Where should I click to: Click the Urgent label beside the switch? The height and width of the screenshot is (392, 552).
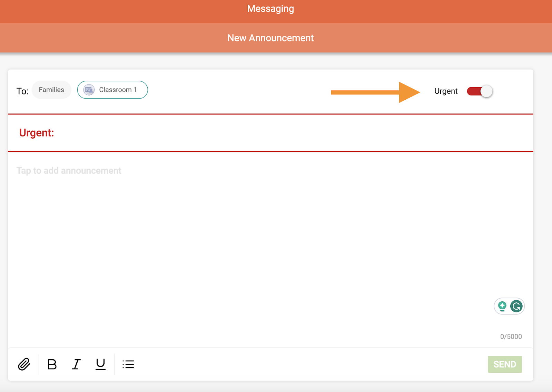click(x=446, y=91)
